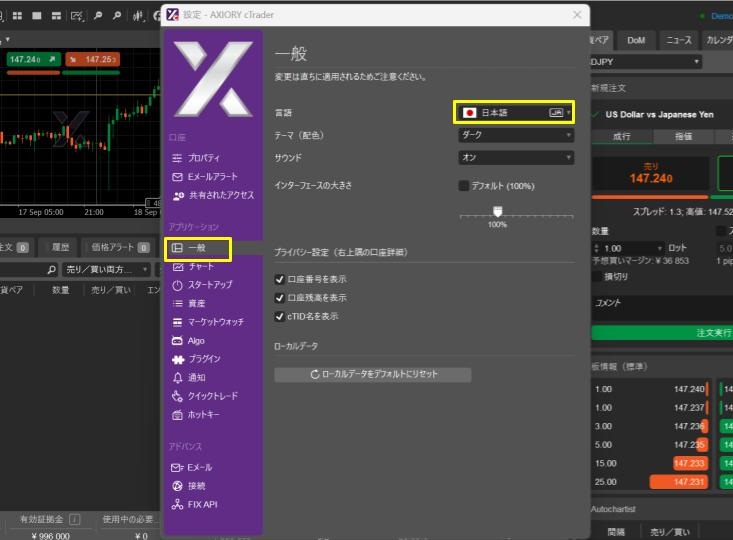The height and width of the screenshot is (540, 733).
Task: Open プロパティ in the settings sidebar
Action: click(x=196, y=158)
